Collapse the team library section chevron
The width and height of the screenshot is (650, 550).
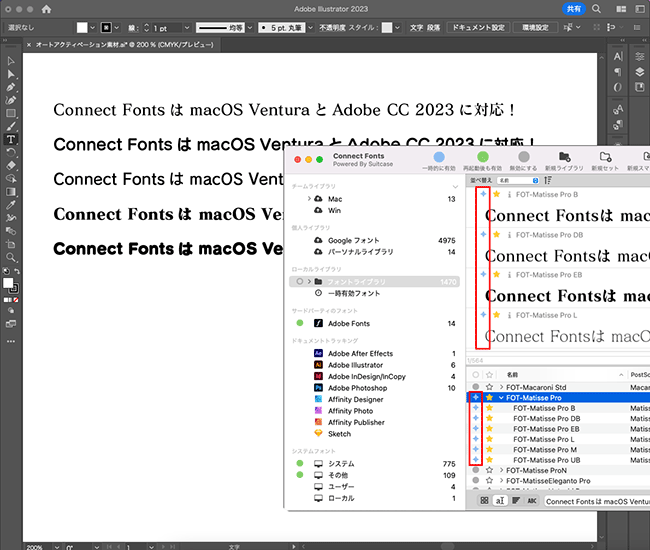click(x=455, y=187)
